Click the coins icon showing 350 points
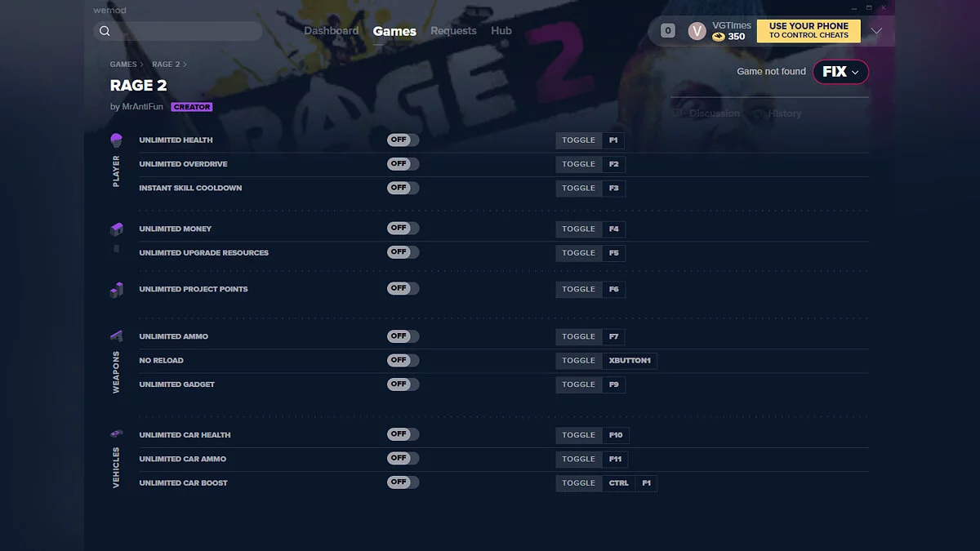980x551 pixels. (717, 36)
